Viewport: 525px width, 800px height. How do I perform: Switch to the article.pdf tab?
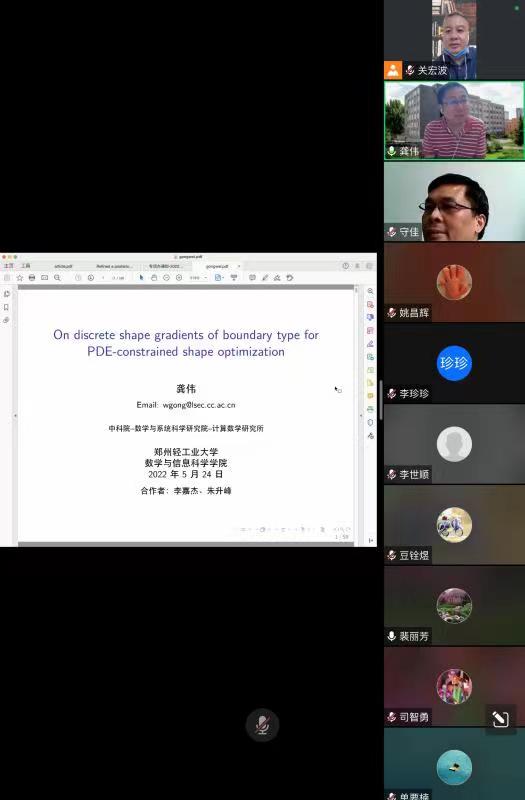63,266
